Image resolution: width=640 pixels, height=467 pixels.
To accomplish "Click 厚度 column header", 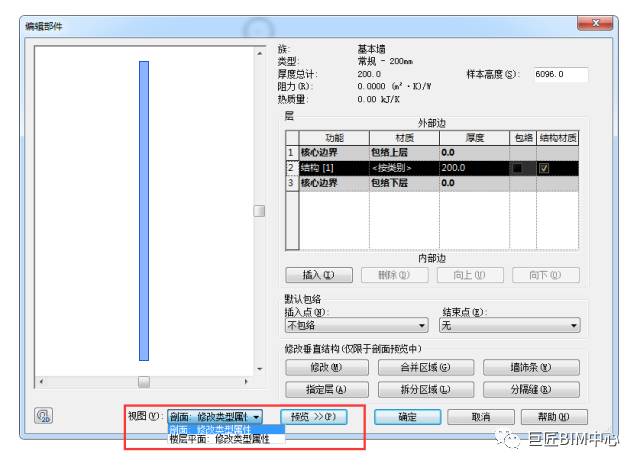I will [474, 138].
